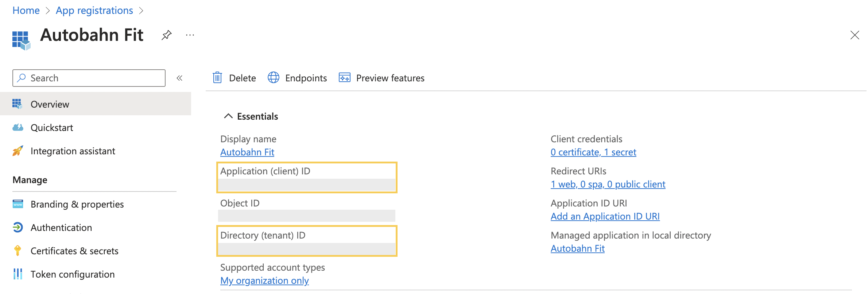The height and width of the screenshot is (294, 868).
Task: Click the Branding & properties icon
Action: tap(18, 204)
